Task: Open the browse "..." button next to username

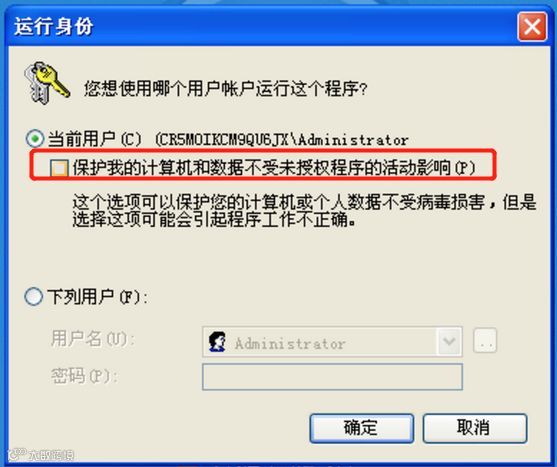Action: point(485,341)
